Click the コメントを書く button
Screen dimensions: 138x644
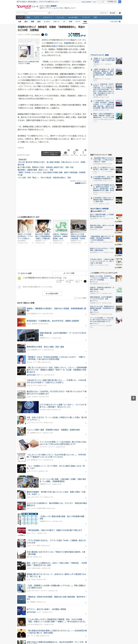tap(69, 273)
